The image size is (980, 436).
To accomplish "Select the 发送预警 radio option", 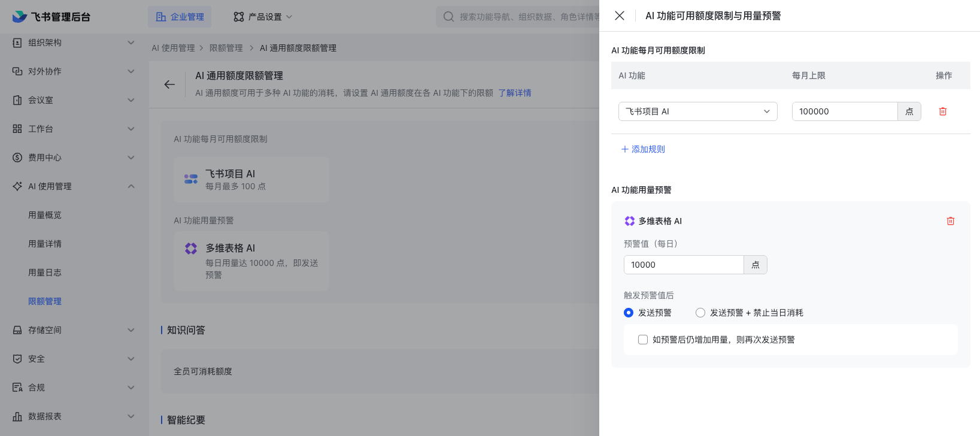I will (x=629, y=313).
